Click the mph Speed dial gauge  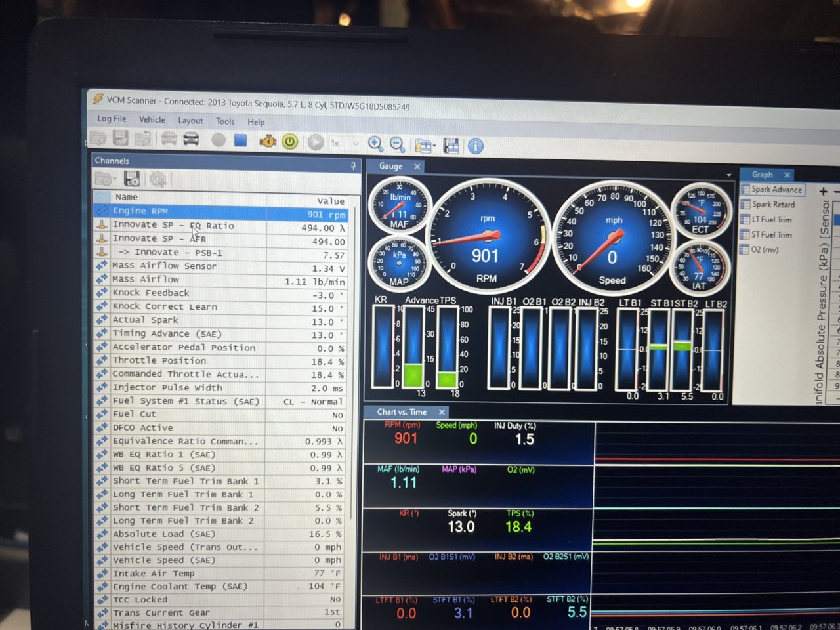tap(613, 238)
